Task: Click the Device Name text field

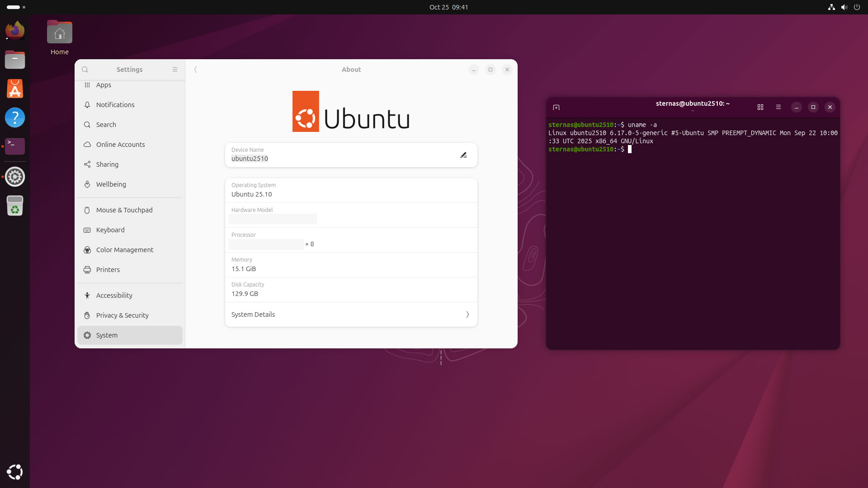Action: pos(339,159)
